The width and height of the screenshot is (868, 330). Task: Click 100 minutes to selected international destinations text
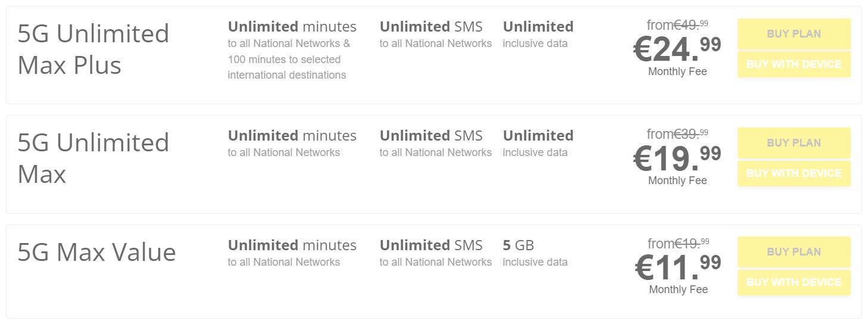pyautogui.click(x=286, y=67)
